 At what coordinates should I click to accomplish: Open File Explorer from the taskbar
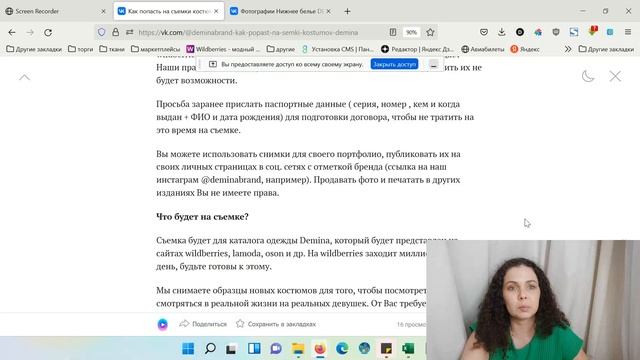point(298,349)
